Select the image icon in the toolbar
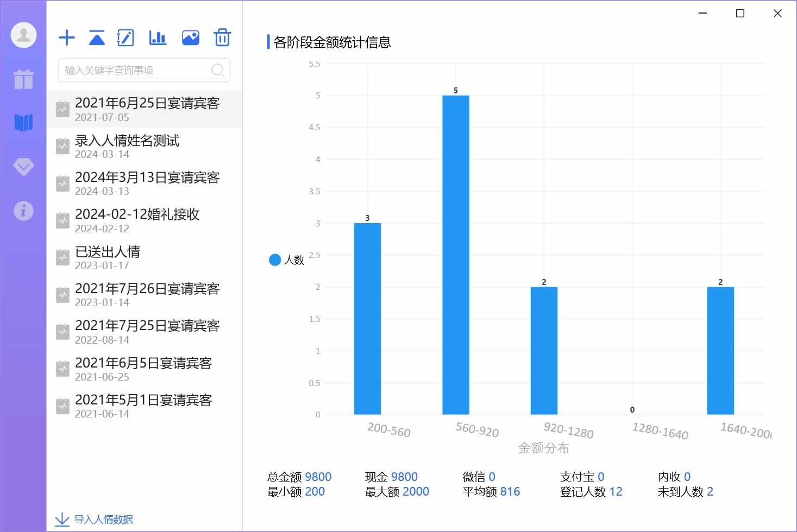This screenshot has width=797, height=532. (190, 37)
